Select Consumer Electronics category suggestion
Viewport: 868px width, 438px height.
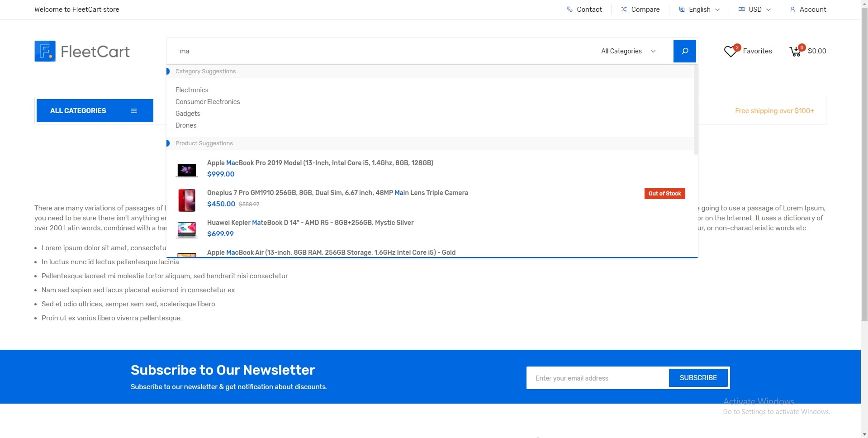[208, 102]
